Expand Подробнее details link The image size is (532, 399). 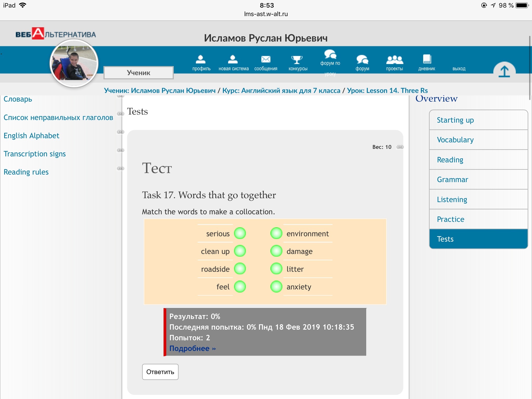click(192, 348)
